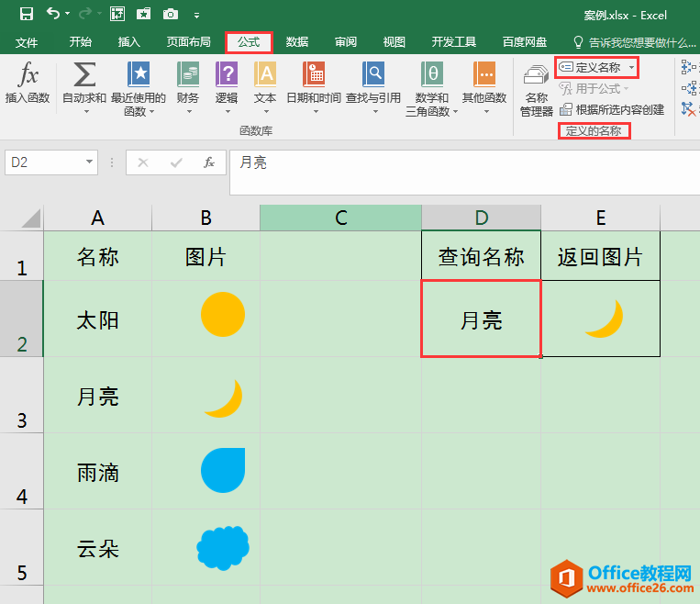Open Date and Time functions icon
This screenshot has height=604, width=700.
pos(314,75)
